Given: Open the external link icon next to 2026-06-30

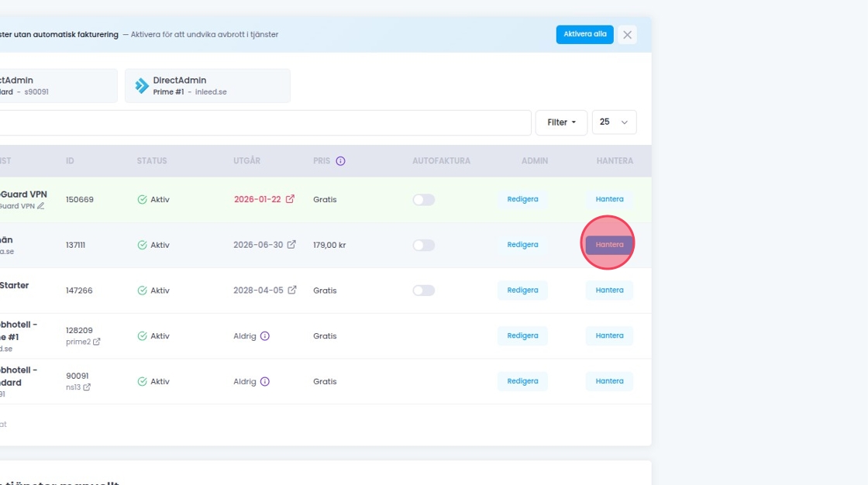Looking at the screenshot, I should pyautogui.click(x=291, y=245).
